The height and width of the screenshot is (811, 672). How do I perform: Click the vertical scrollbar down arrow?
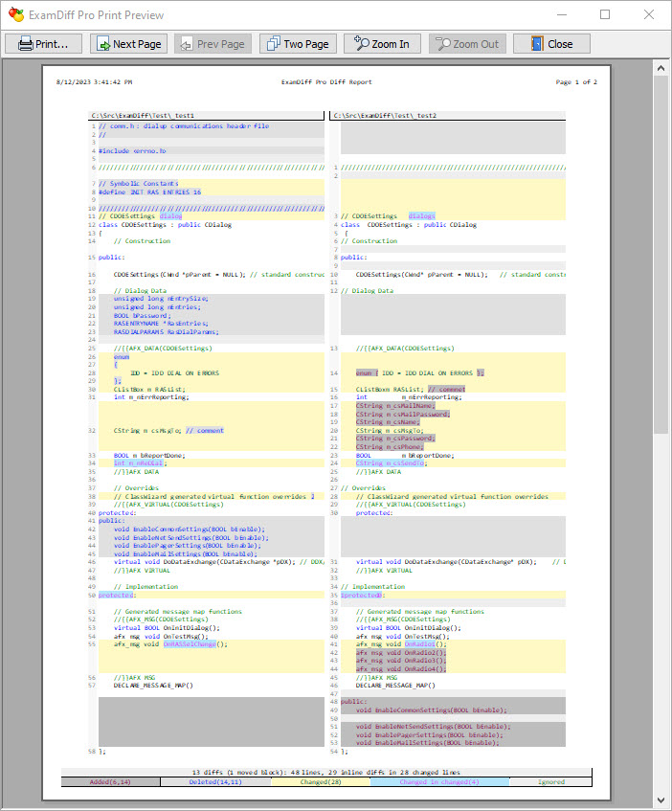click(x=661, y=800)
